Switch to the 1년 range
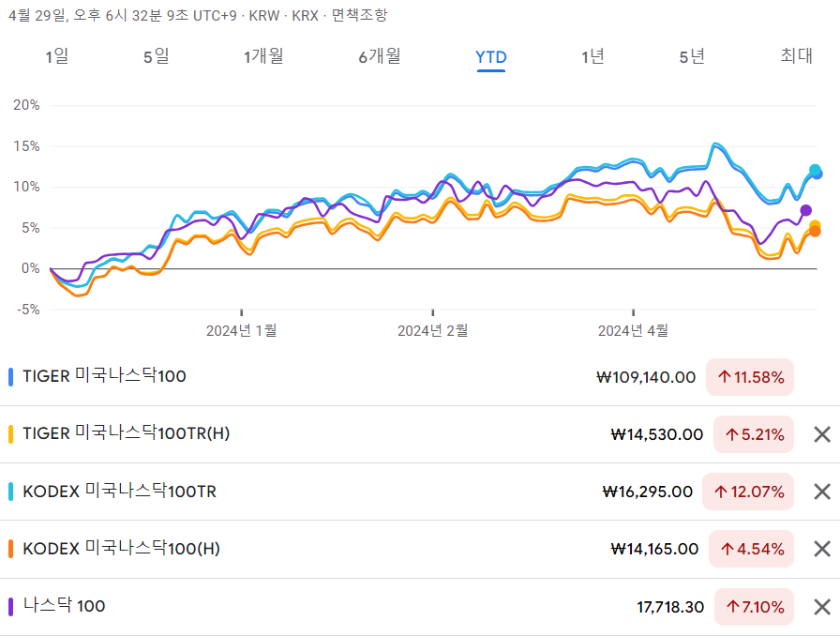 [593, 57]
